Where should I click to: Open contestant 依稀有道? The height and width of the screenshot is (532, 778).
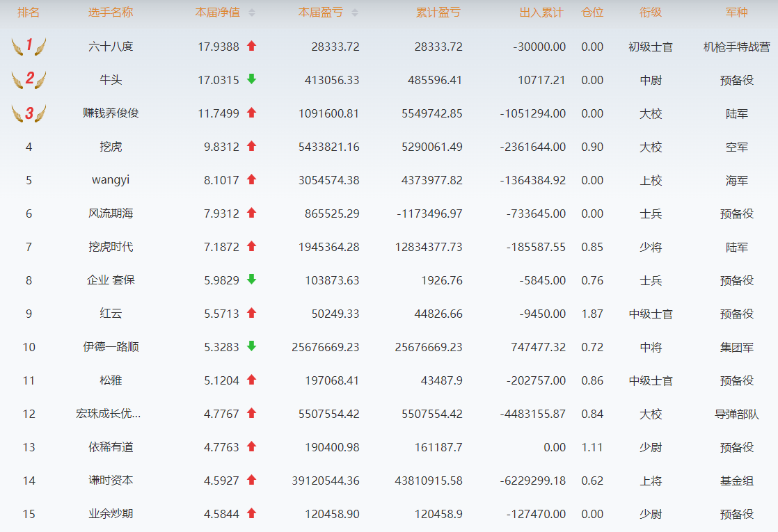click(x=111, y=446)
